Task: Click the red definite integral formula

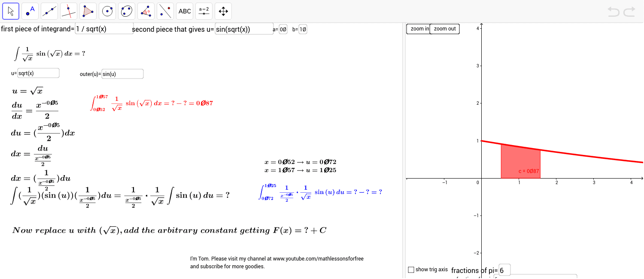Action: point(152,103)
